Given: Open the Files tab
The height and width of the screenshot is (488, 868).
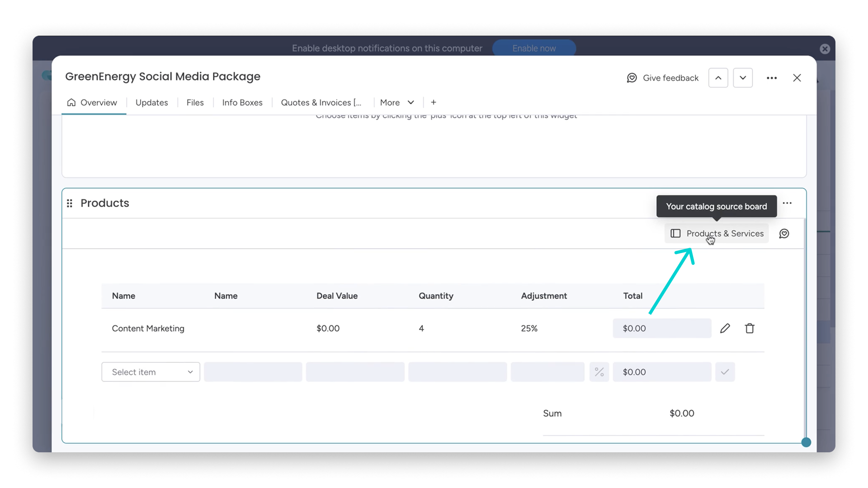Looking at the screenshot, I should coord(195,103).
